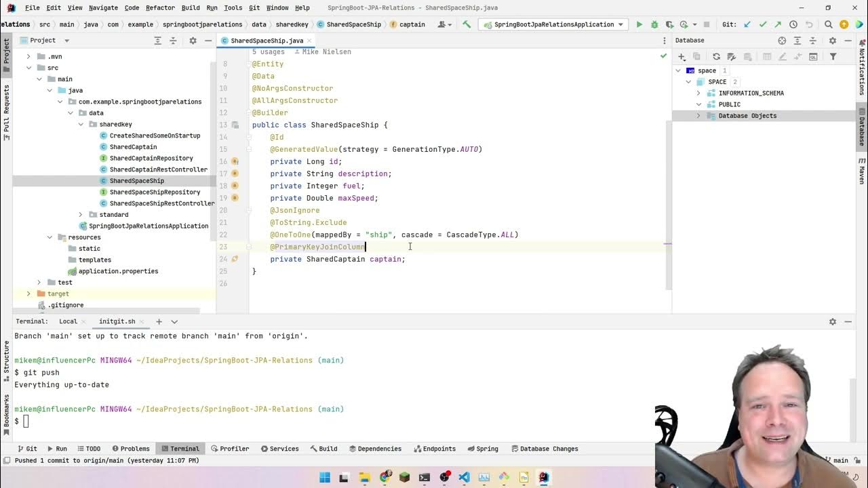Open the Dependencies tool window
This screenshot has width=868, height=488.
click(x=375, y=449)
